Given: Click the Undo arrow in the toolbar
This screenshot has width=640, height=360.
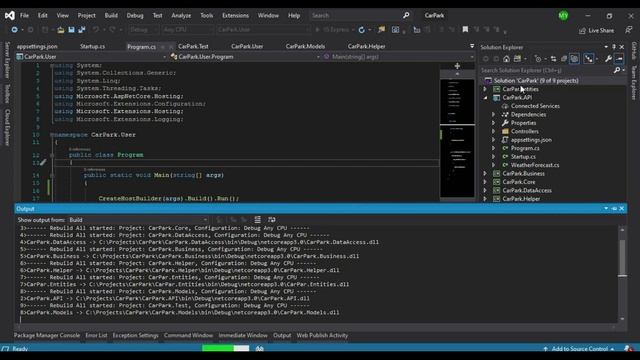Looking at the screenshot, I should click(x=96, y=30).
